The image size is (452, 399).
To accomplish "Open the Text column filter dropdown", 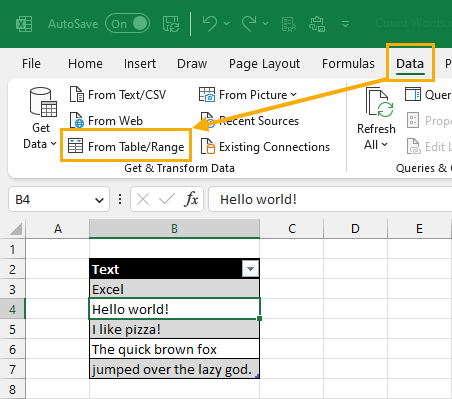I will [251, 269].
